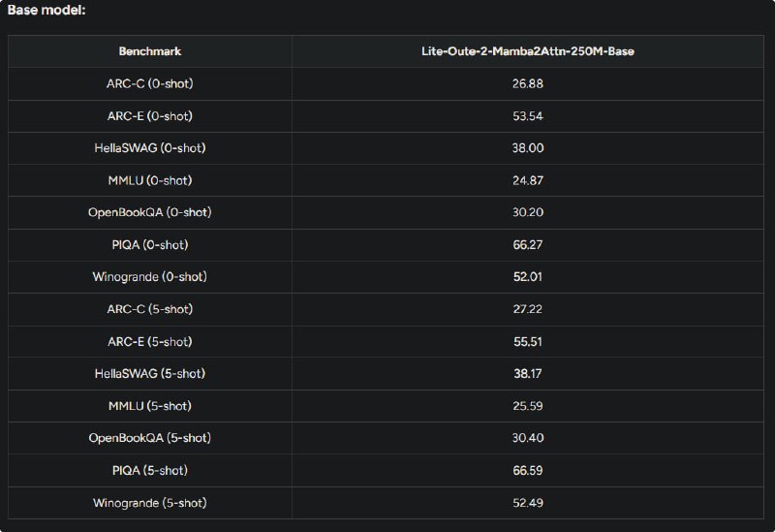This screenshot has width=775, height=532.
Task: Select the Winogrande (0-shot) row label
Action: 150,276
